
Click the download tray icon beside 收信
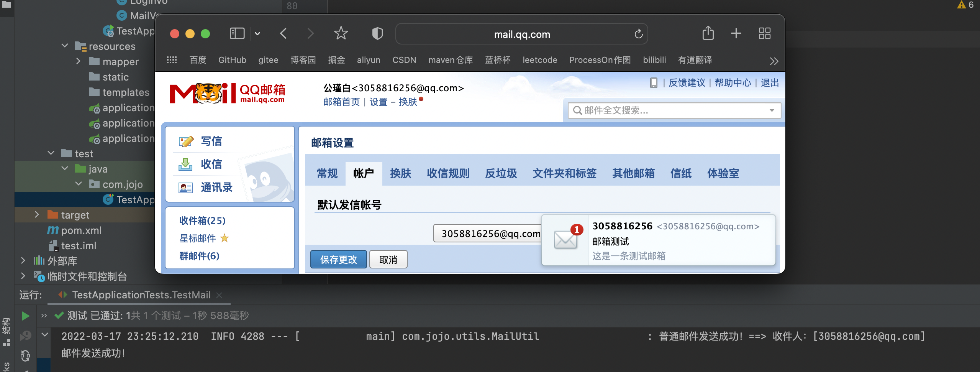(x=185, y=165)
